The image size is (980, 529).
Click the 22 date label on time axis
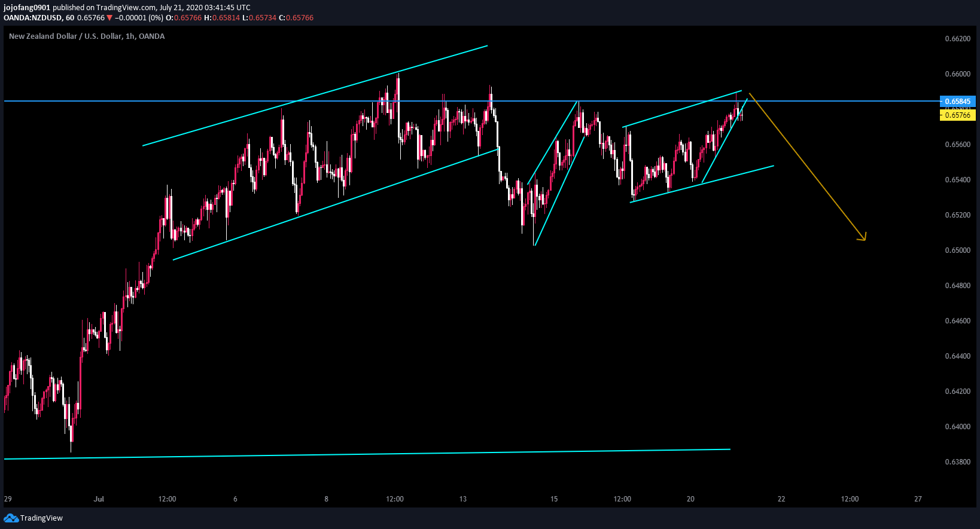click(x=781, y=499)
